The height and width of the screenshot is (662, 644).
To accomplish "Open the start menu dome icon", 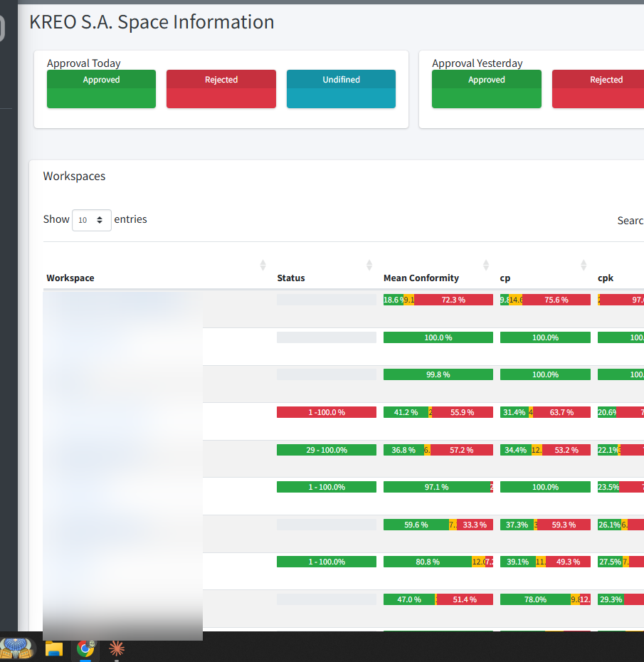I will point(16,648).
